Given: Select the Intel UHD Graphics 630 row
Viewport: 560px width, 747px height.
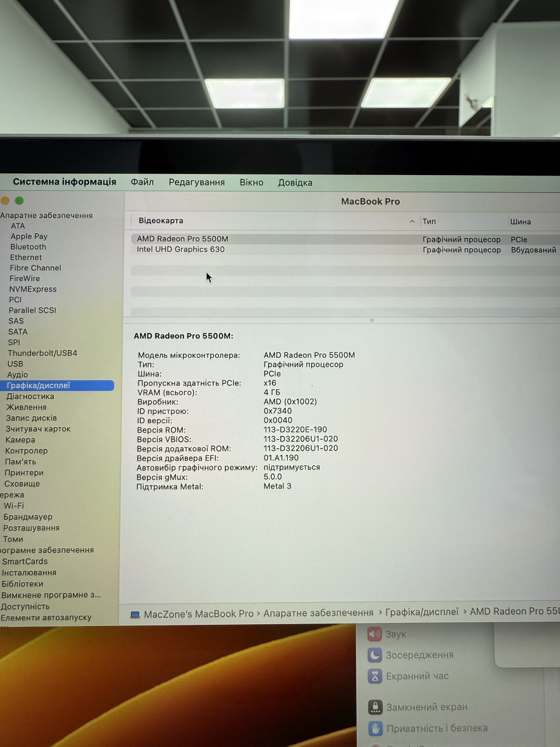Looking at the screenshot, I should point(346,249).
